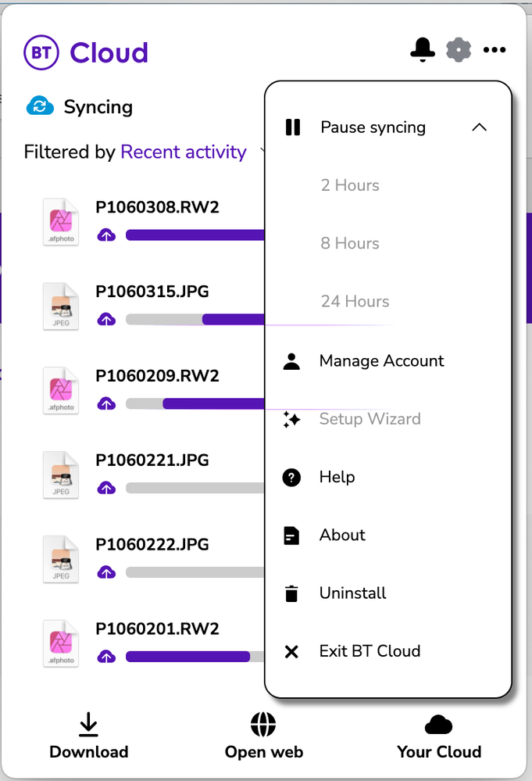This screenshot has width=532, height=781.
Task: Click the pause icon beside Pause syncing
Action: click(x=292, y=127)
